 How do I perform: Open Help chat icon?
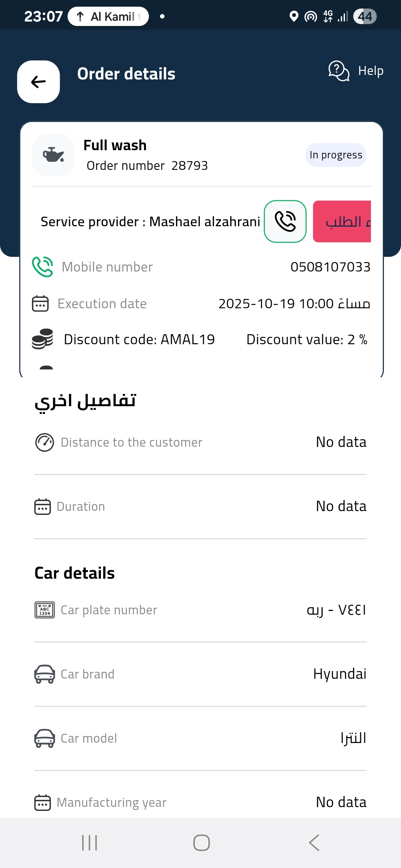(x=339, y=70)
